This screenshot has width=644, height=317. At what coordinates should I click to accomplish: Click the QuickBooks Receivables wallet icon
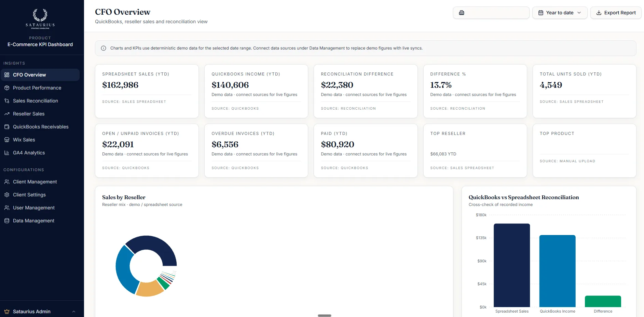(x=7, y=127)
